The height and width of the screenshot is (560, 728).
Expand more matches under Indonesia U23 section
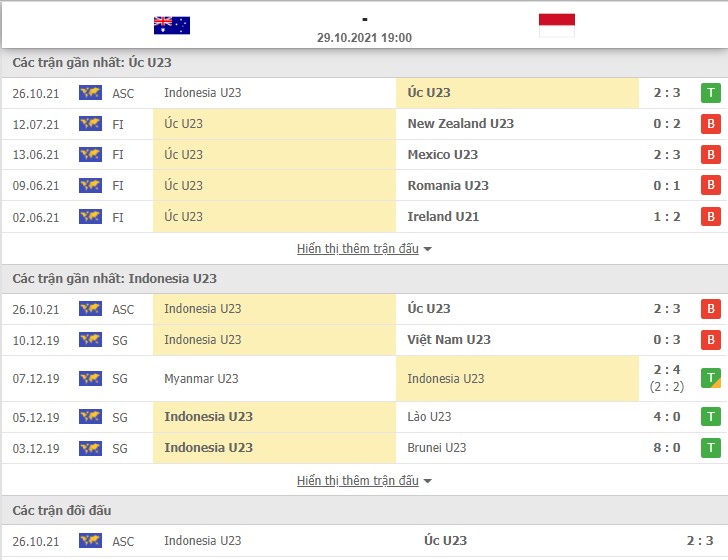(x=364, y=481)
